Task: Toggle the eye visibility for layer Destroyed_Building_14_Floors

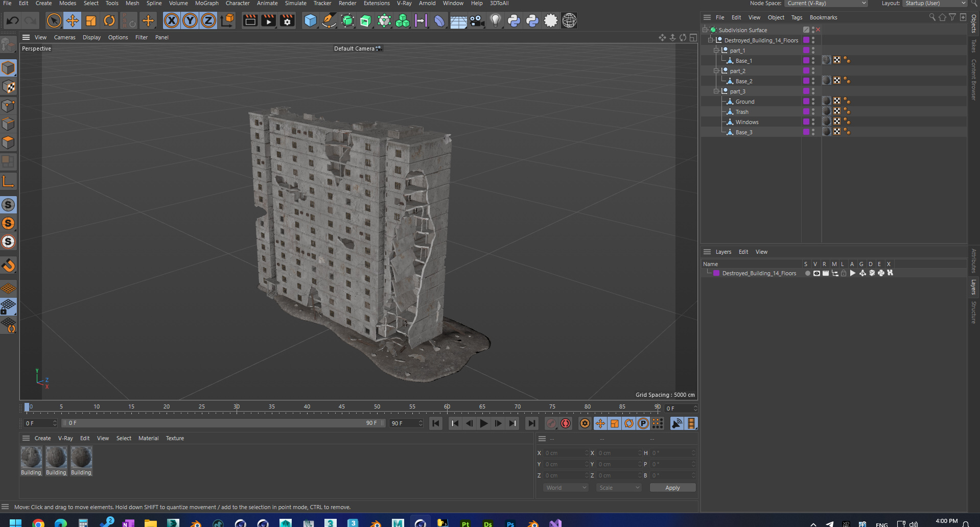Action: pyautogui.click(x=816, y=273)
